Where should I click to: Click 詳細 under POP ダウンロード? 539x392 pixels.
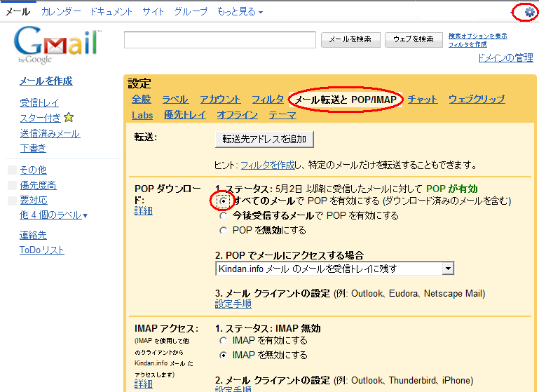coord(144,211)
